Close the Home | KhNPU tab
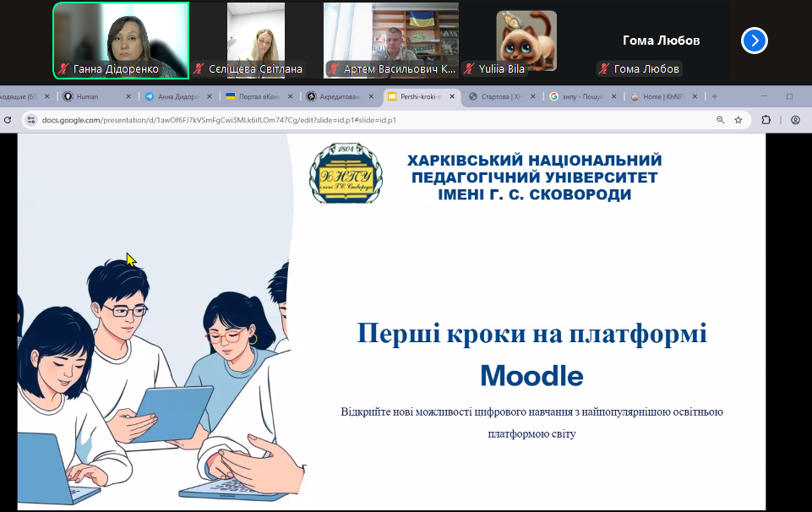The width and height of the screenshot is (812, 512). pyautogui.click(x=695, y=96)
